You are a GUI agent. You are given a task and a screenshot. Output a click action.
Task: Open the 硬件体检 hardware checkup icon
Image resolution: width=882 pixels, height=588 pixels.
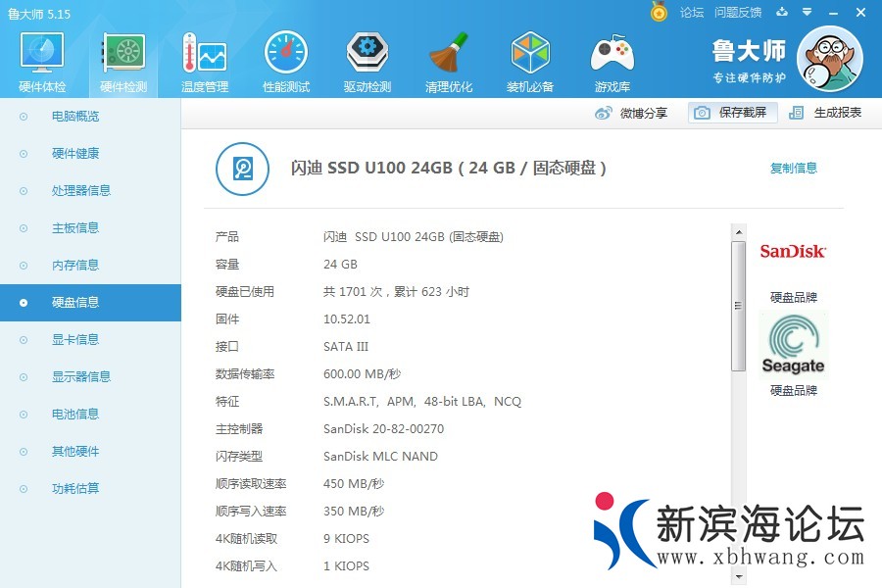pos(42,55)
